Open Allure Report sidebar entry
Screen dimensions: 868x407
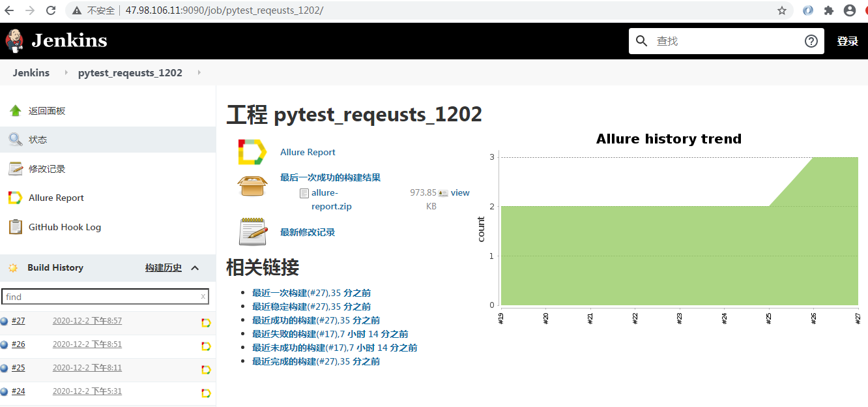tap(56, 198)
